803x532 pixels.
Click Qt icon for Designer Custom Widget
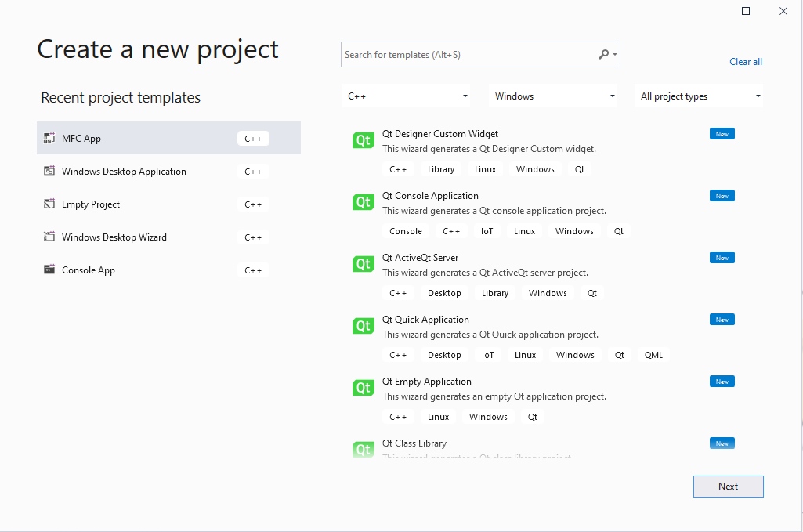click(x=363, y=140)
